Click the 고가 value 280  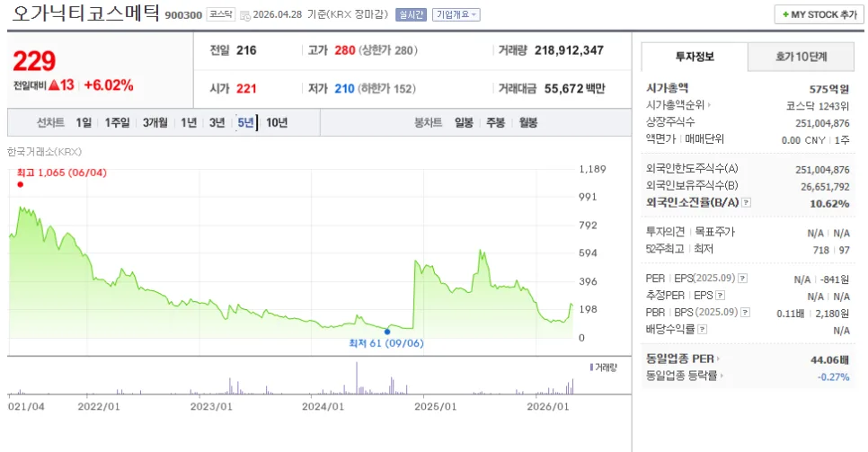tap(345, 50)
